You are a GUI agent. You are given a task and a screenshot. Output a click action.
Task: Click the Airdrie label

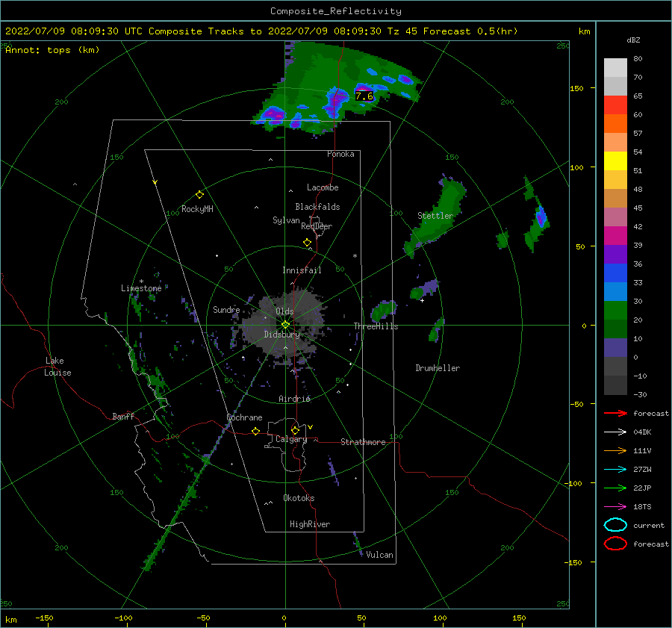pyautogui.click(x=294, y=399)
